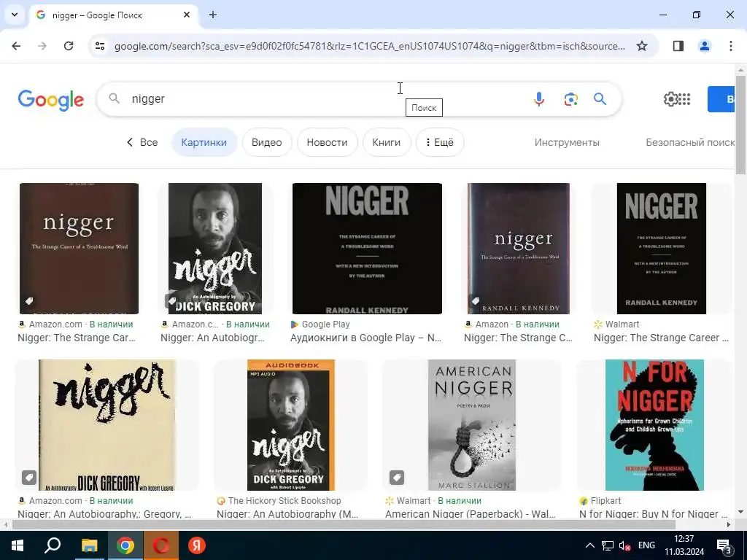Open the cream Dick Gregory cover thumbnail
The image size is (747, 560).
[107, 425]
